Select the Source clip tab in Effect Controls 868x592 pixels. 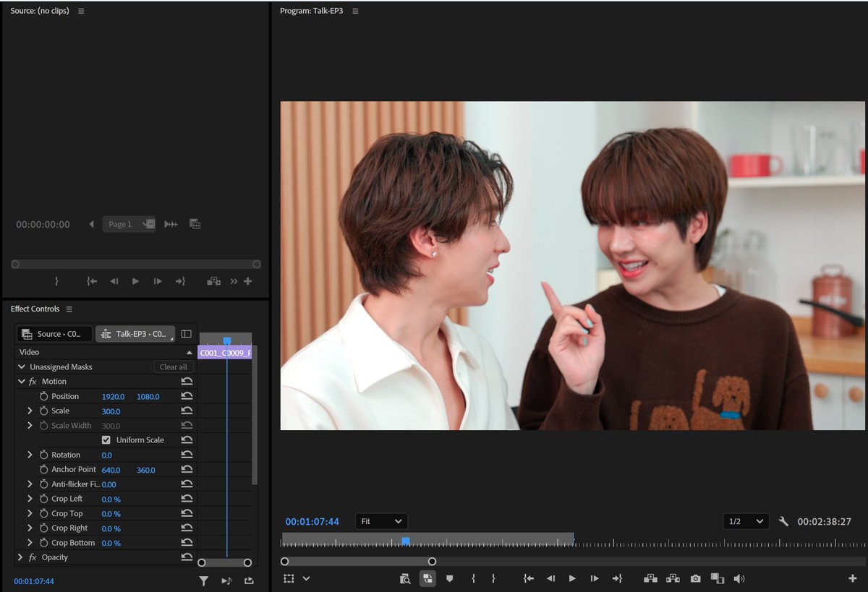pyautogui.click(x=54, y=334)
